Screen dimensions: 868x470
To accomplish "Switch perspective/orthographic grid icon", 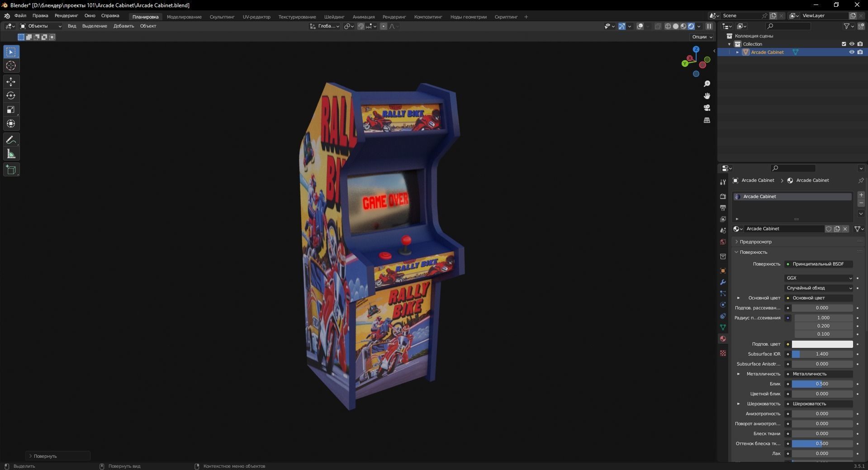I will [x=707, y=120].
